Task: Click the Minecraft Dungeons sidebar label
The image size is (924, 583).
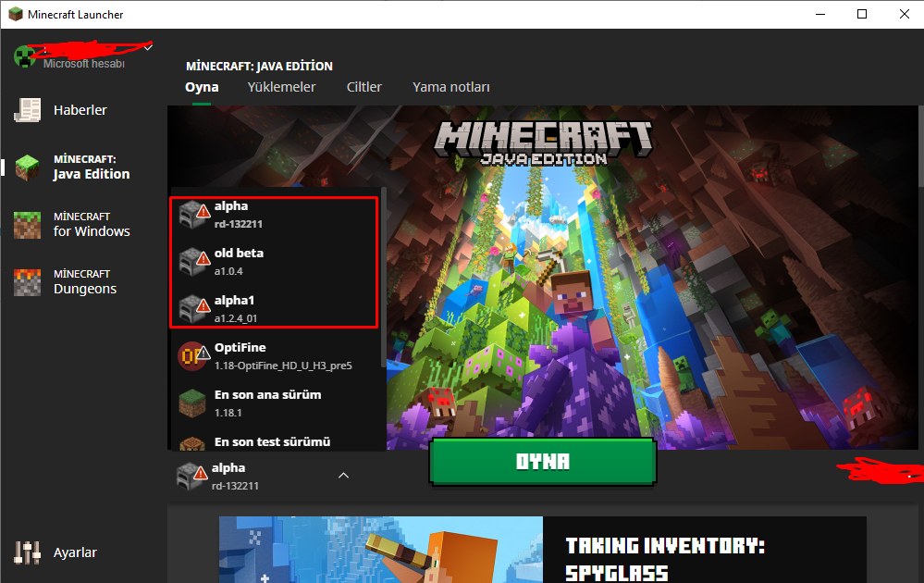Action: click(85, 281)
